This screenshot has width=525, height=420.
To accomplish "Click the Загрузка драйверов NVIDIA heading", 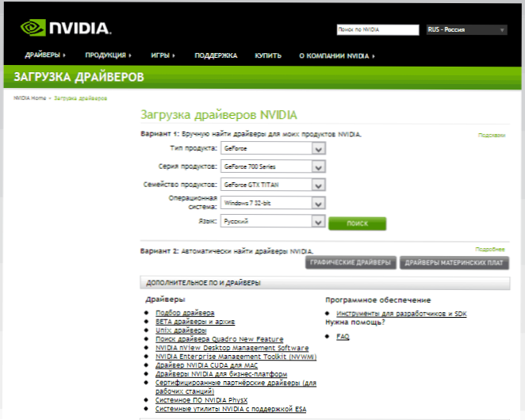I will coord(219,115).
